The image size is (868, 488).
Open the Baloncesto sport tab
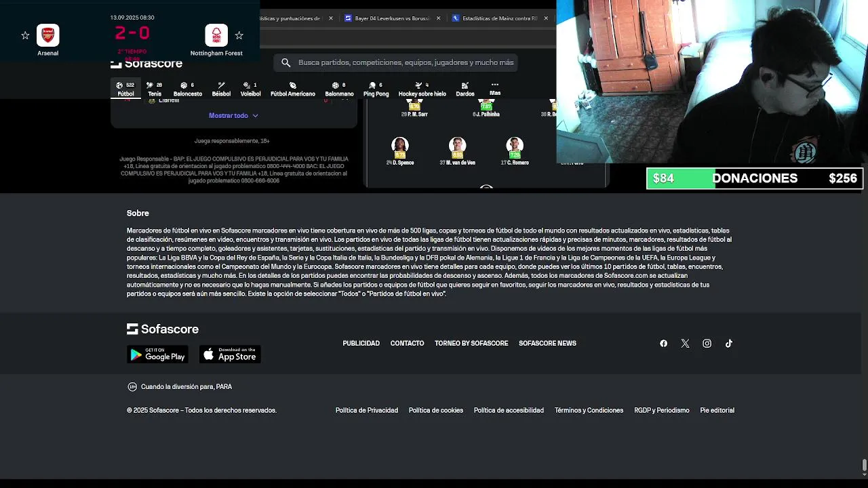188,89
